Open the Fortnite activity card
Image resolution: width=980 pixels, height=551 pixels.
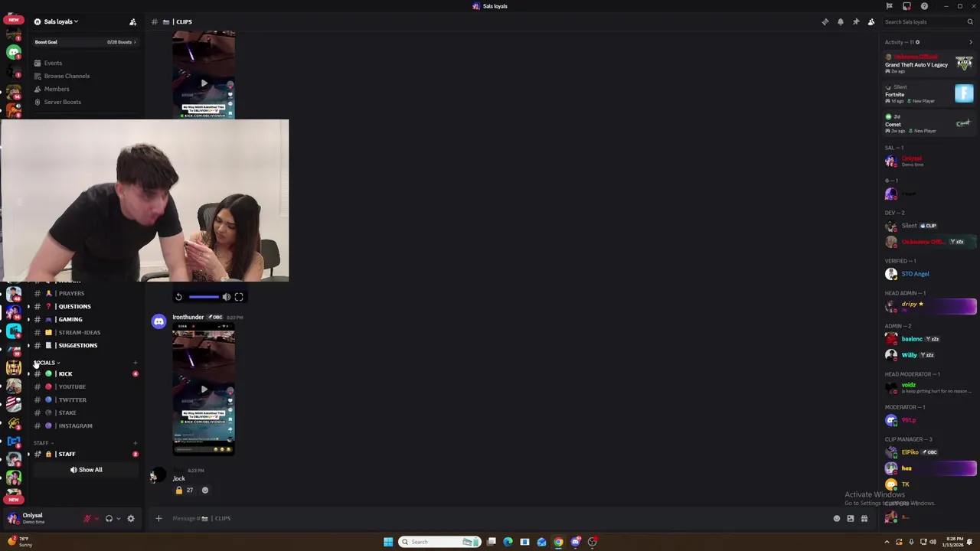tap(929, 94)
